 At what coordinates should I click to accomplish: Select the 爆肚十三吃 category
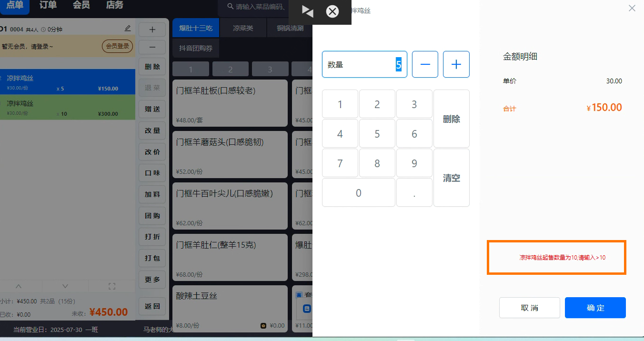click(196, 28)
